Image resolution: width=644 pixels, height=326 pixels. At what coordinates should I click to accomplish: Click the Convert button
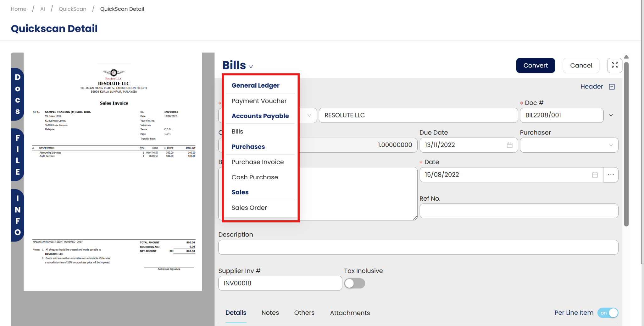pyautogui.click(x=536, y=65)
